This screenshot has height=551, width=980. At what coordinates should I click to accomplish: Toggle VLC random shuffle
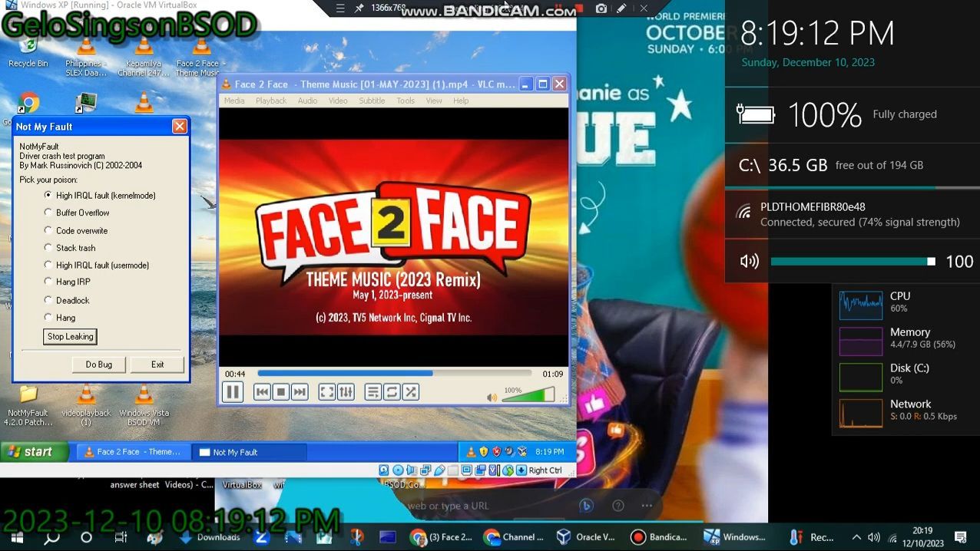click(411, 392)
